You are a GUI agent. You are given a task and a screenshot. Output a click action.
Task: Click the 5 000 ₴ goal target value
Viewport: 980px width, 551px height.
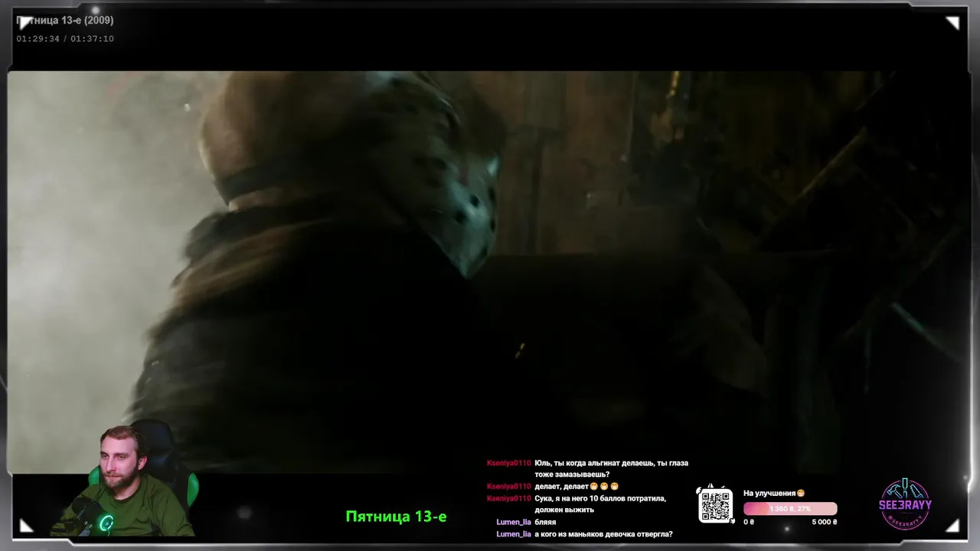[x=824, y=522]
